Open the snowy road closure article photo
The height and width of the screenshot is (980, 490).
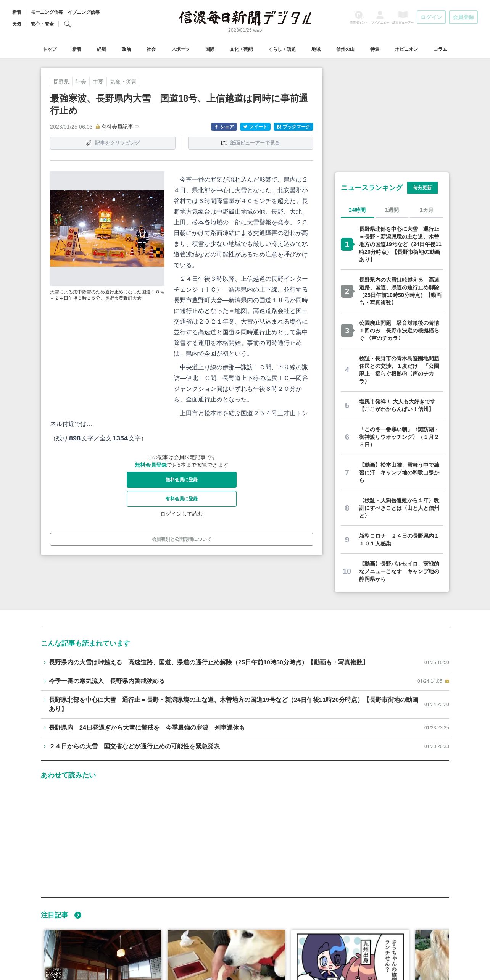107,229
